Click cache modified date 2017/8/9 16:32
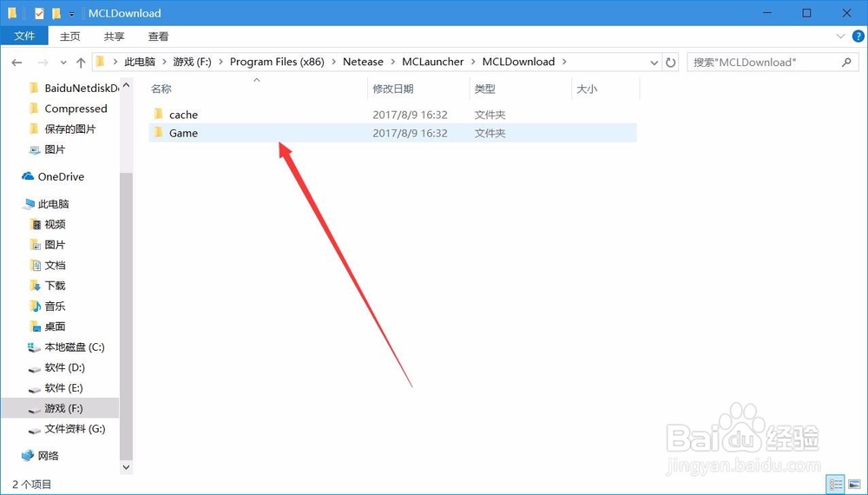Screen dimensions: 868x495 (411, 115)
